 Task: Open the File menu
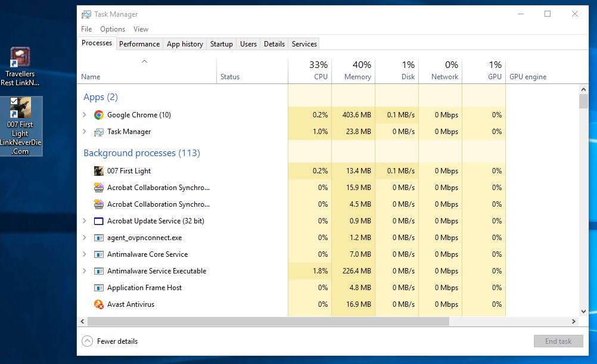86,29
